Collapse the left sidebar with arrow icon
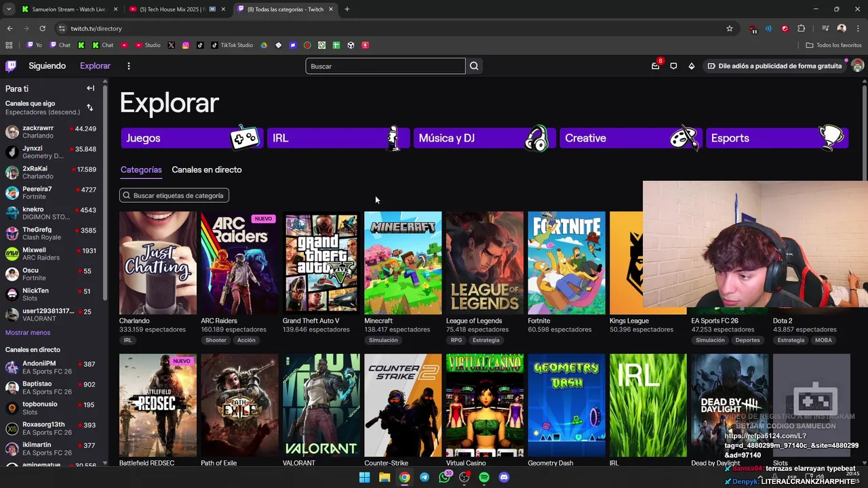The height and width of the screenshot is (488, 868). 90,88
